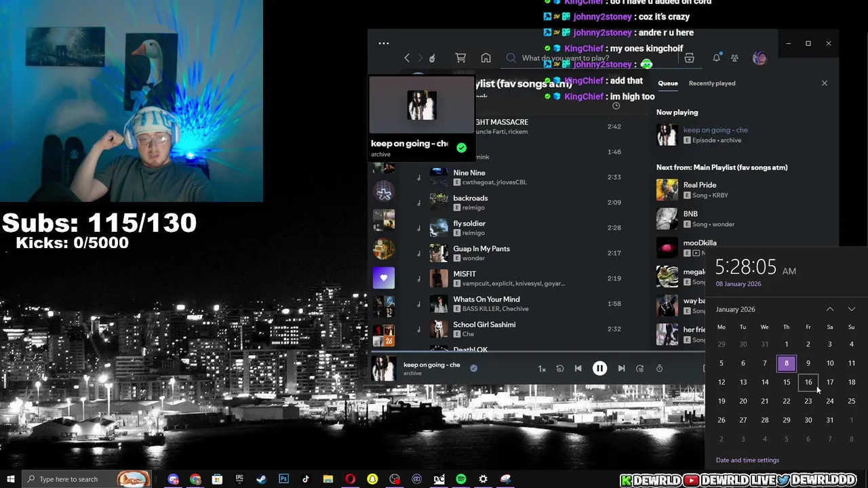Go to the previous track
The height and width of the screenshot is (488, 868).
[578, 368]
